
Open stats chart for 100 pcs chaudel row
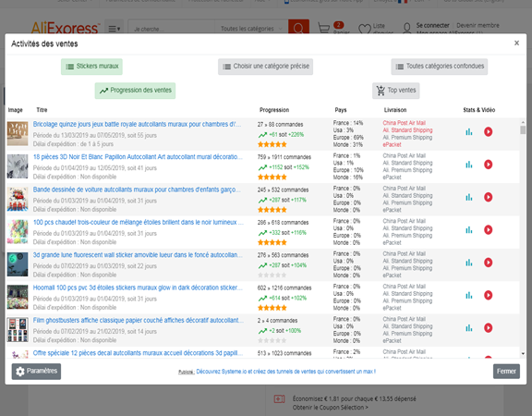pos(469,230)
